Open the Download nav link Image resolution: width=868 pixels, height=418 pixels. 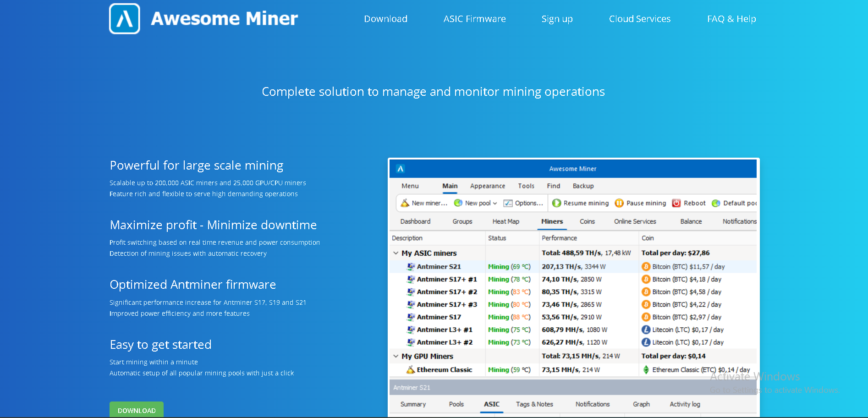(385, 19)
